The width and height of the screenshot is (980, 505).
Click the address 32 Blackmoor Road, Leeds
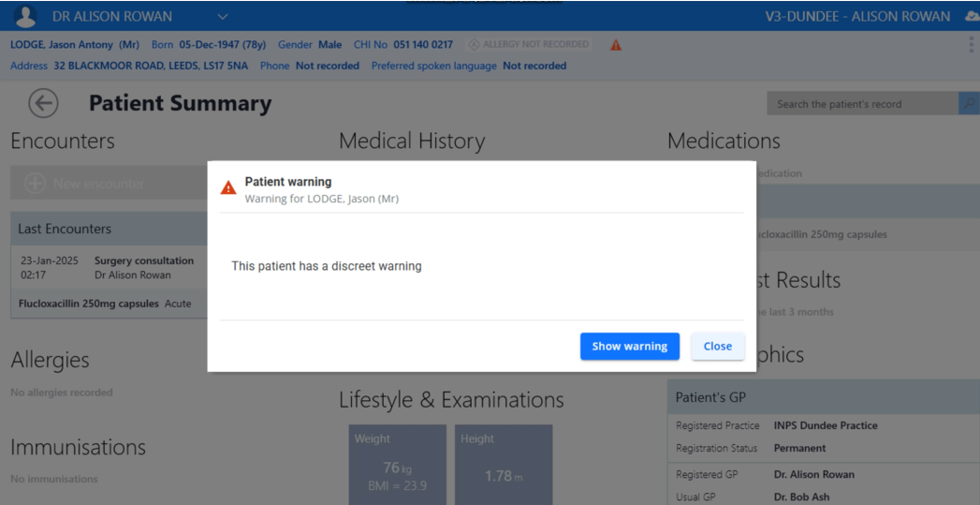[x=151, y=66]
